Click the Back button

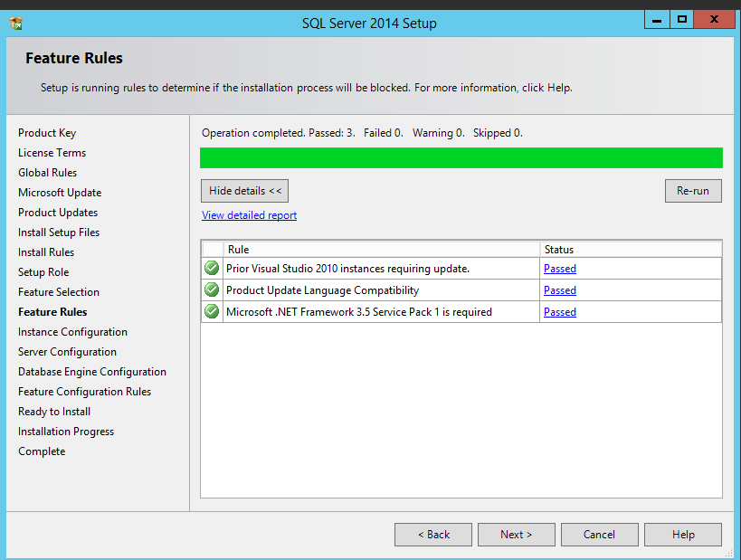pos(433,535)
